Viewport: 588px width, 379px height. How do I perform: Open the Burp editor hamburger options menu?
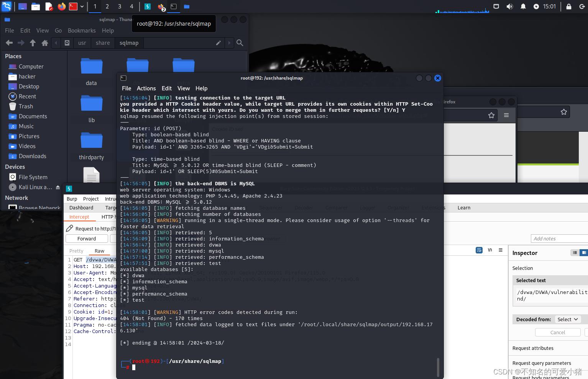click(x=501, y=250)
